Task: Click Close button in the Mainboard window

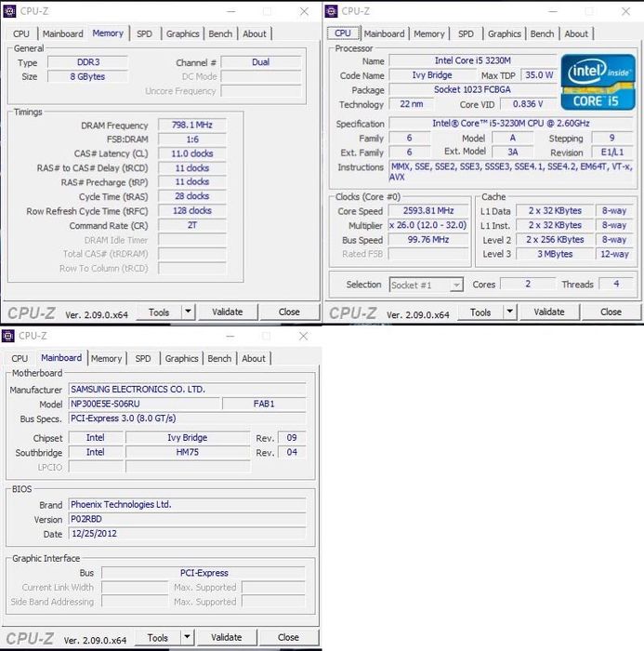Action: [288, 637]
